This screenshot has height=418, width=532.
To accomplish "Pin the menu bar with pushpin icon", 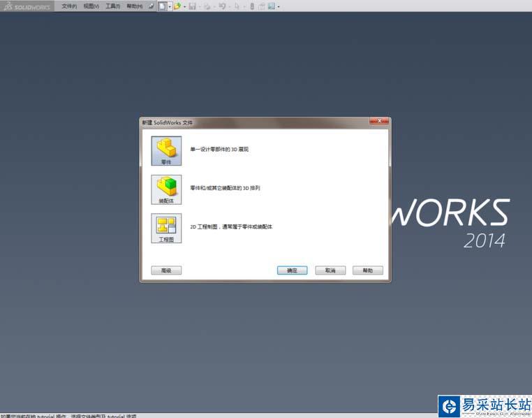I will click(151, 6).
